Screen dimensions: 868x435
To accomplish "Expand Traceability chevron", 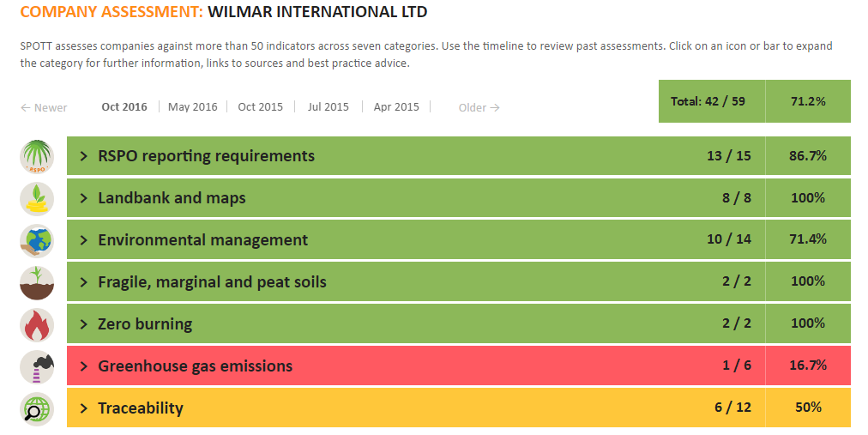I will pos(83,408).
